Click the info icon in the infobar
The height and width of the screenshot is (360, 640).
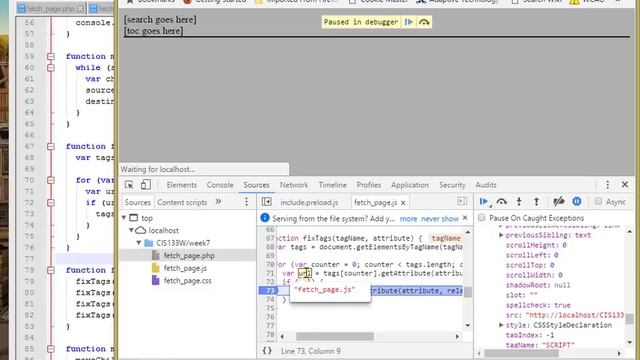(x=265, y=218)
